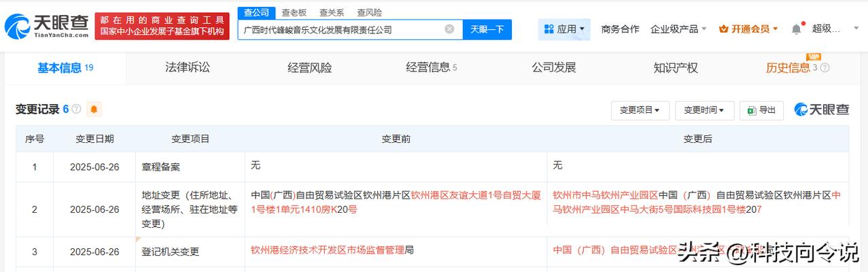
Task: Select the 查老板 search tab
Action: (x=294, y=12)
